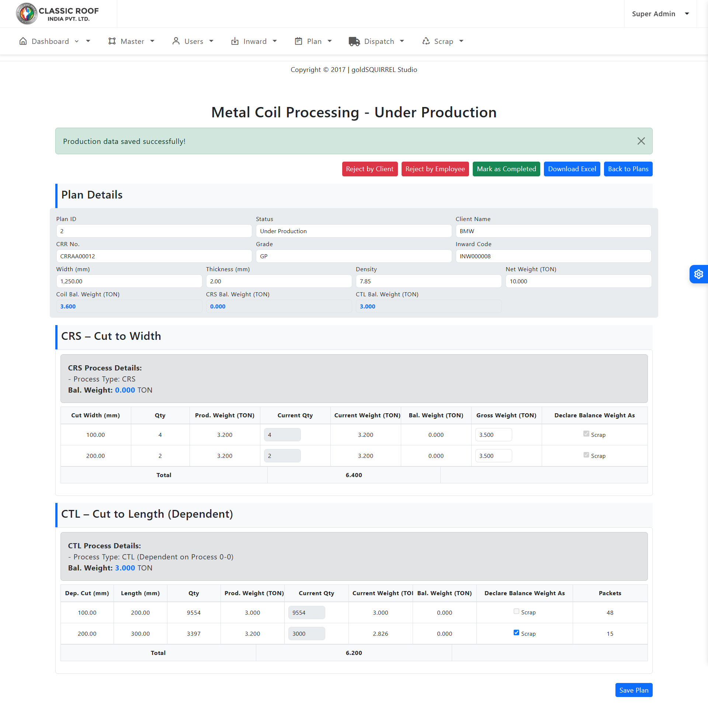Toggle Scrap checkbox for 100.00 cut width
The height and width of the screenshot is (728, 708).
coord(586,434)
